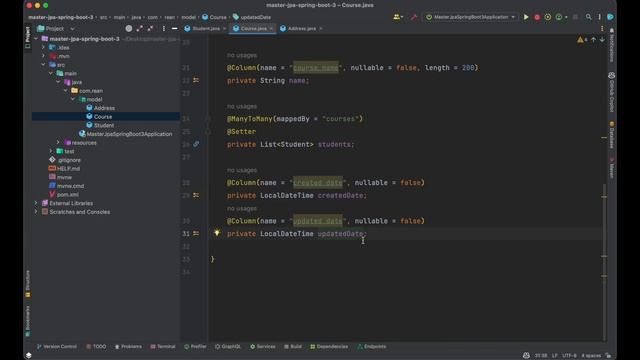Open editor tabs options dots
This screenshot has height=360, width=640.
pyautogui.click(x=602, y=29)
